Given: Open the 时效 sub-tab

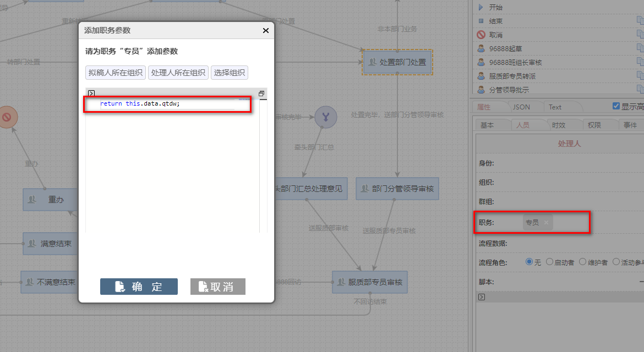Looking at the screenshot, I should (x=558, y=125).
